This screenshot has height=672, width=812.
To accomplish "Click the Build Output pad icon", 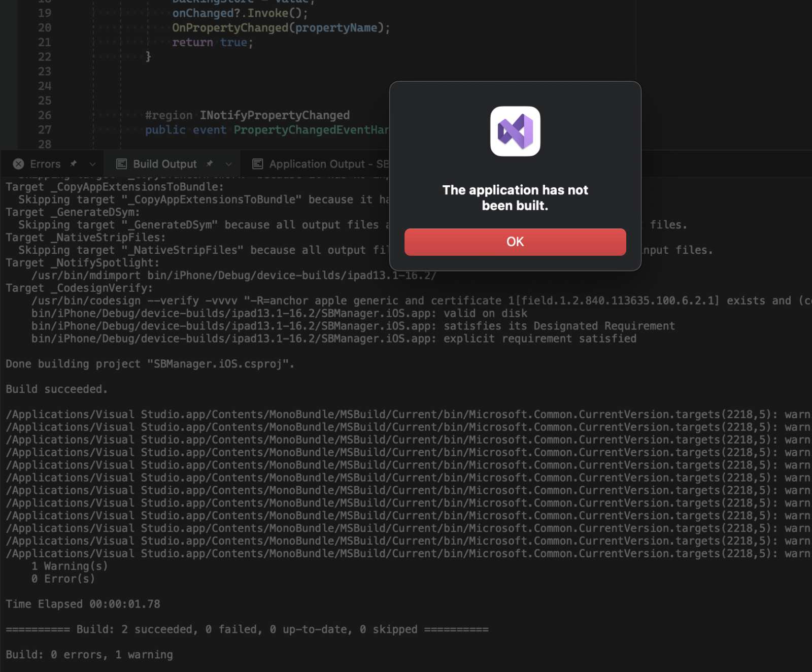I will click(121, 164).
